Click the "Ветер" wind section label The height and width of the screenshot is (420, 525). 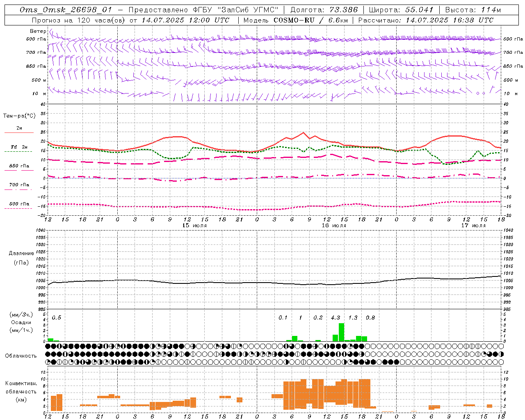pos(38,31)
